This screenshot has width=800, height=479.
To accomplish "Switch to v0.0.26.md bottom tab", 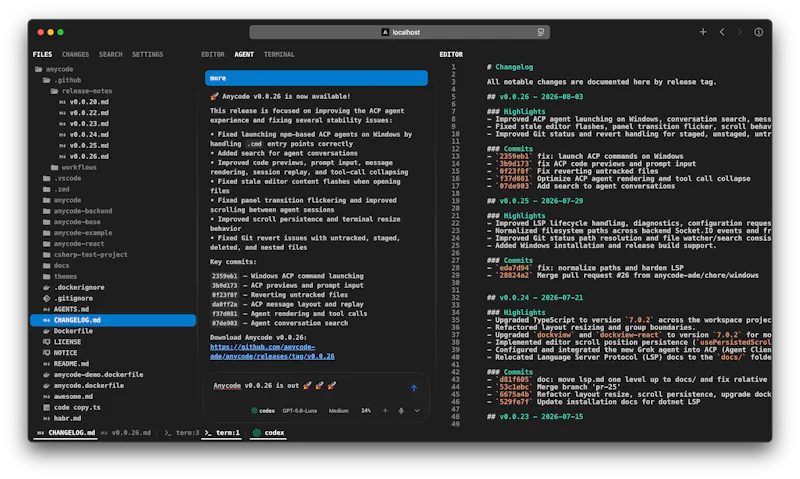I will click(126, 433).
